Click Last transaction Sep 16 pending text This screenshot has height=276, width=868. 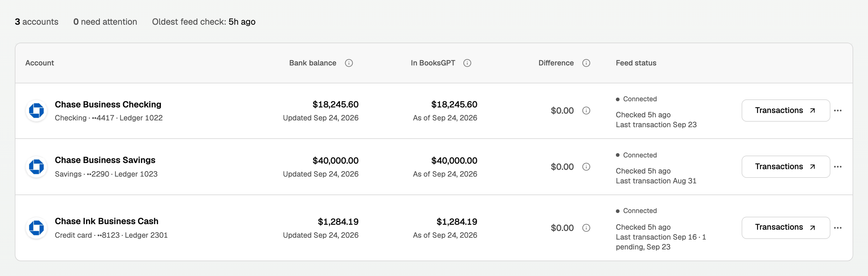coord(661,242)
